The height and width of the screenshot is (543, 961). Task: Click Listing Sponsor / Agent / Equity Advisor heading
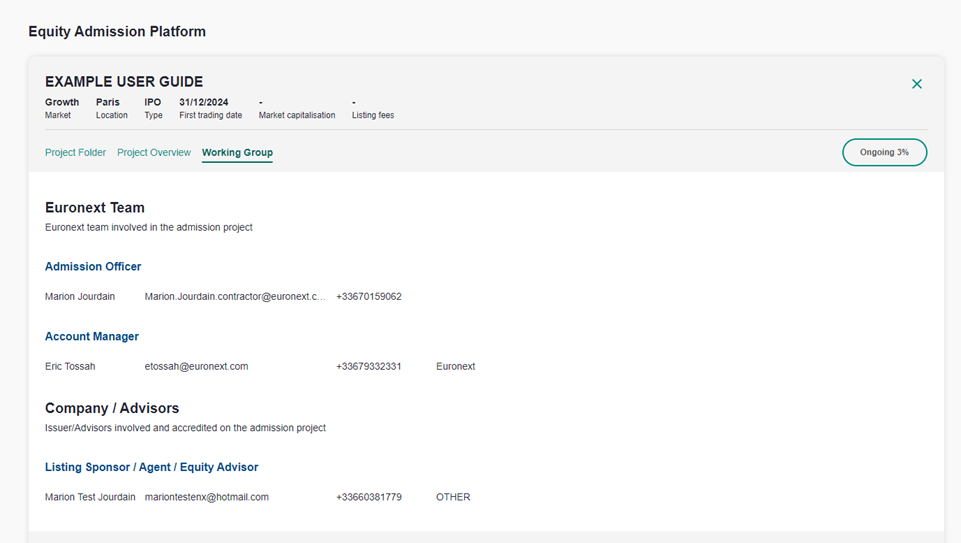click(x=151, y=467)
